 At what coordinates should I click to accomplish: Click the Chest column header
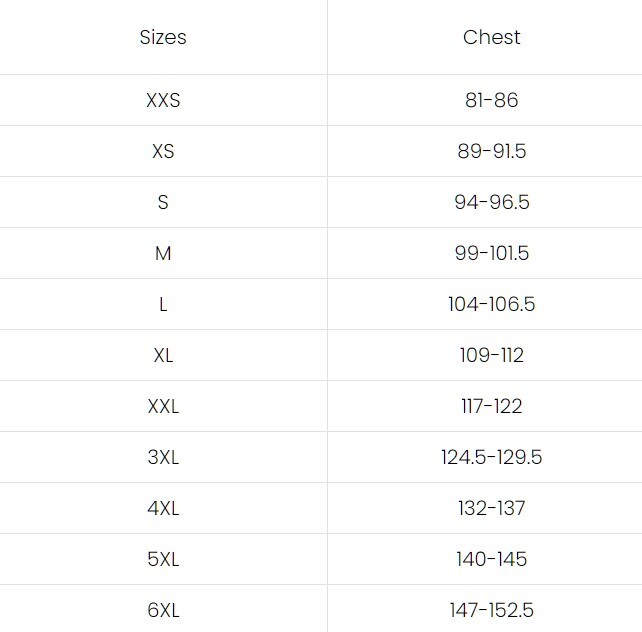[491, 38]
